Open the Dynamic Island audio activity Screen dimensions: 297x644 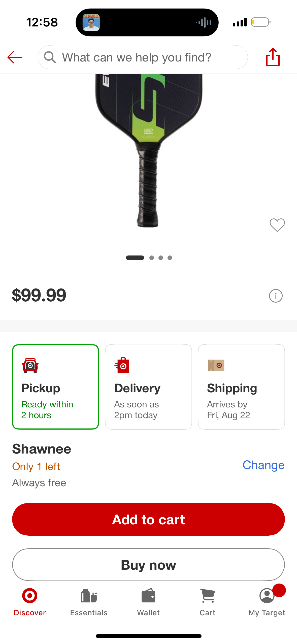tap(147, 22)
